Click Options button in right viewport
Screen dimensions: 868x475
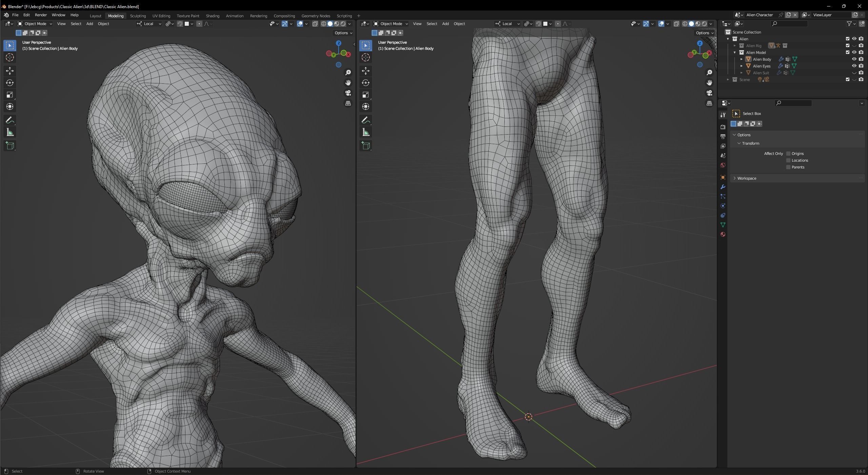point(704,33)
